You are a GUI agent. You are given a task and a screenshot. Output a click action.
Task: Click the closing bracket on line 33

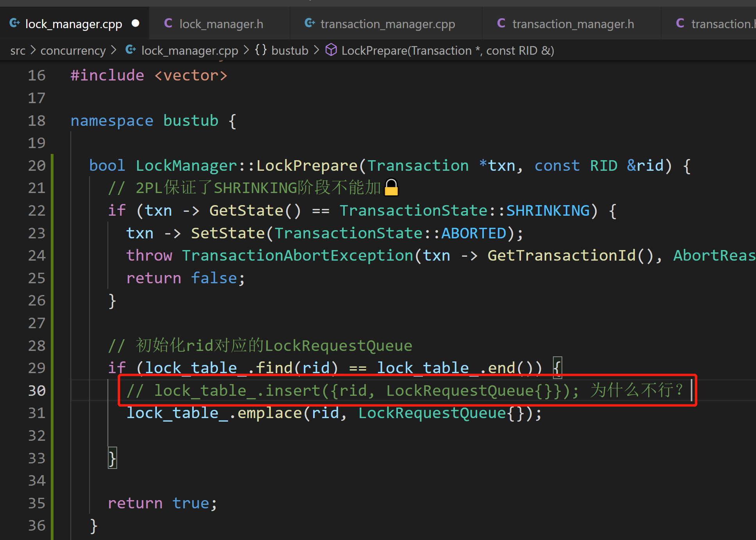click(x=112, y=458)
